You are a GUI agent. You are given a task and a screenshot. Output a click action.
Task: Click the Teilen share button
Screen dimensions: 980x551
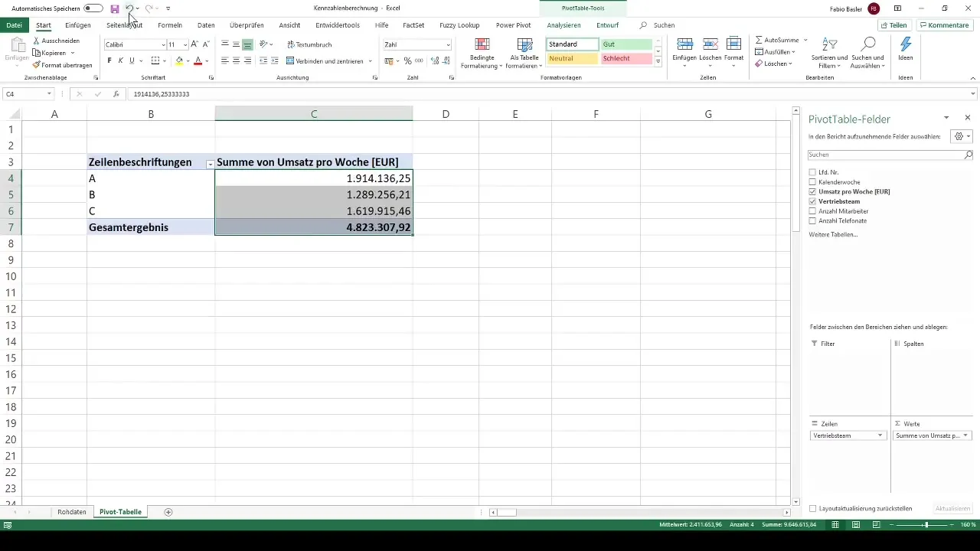(x=893, y=25)
